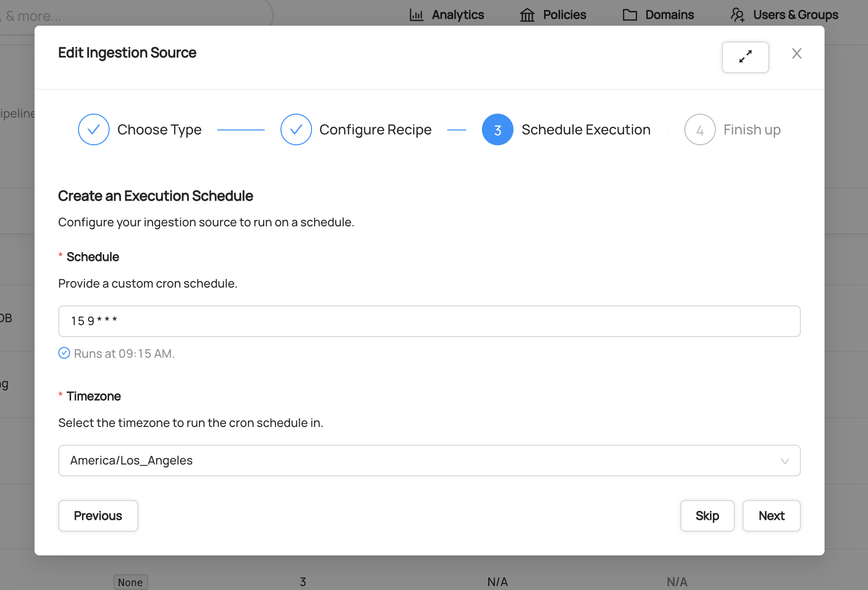
Task: Click the step 4 Finish up circle
Action: click(700, 129)
